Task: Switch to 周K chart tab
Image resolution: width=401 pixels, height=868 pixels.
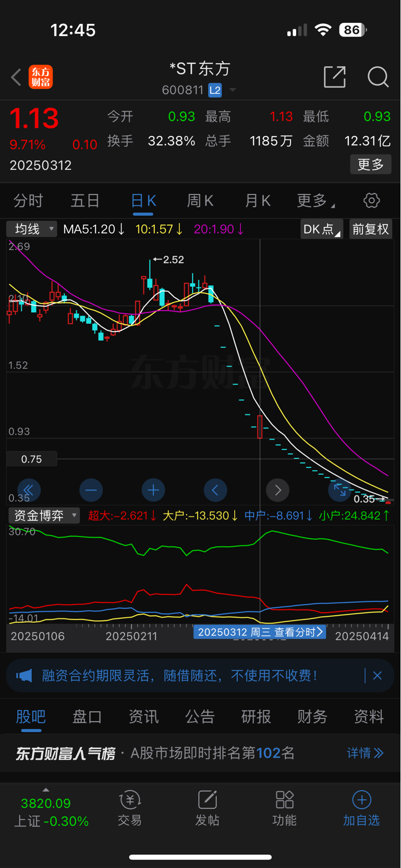Action: [x=200, y=200]
